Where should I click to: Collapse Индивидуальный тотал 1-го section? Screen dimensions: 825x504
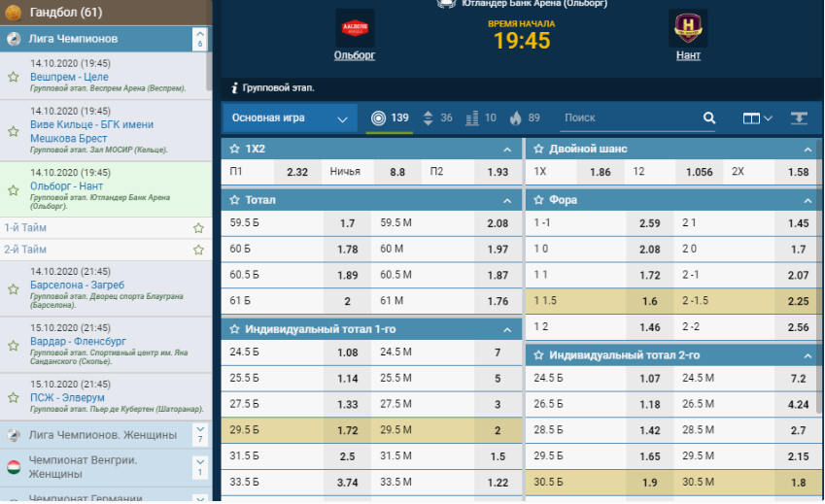pos(507,329)
